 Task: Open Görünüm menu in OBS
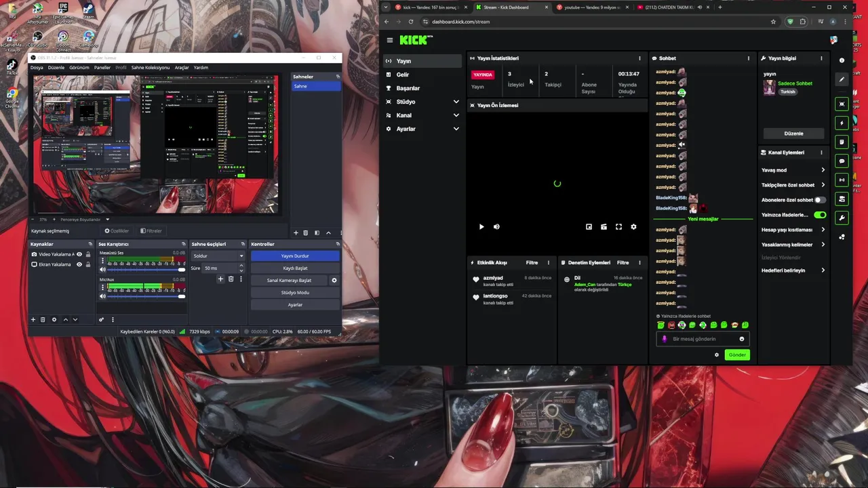tap(79, 68)
